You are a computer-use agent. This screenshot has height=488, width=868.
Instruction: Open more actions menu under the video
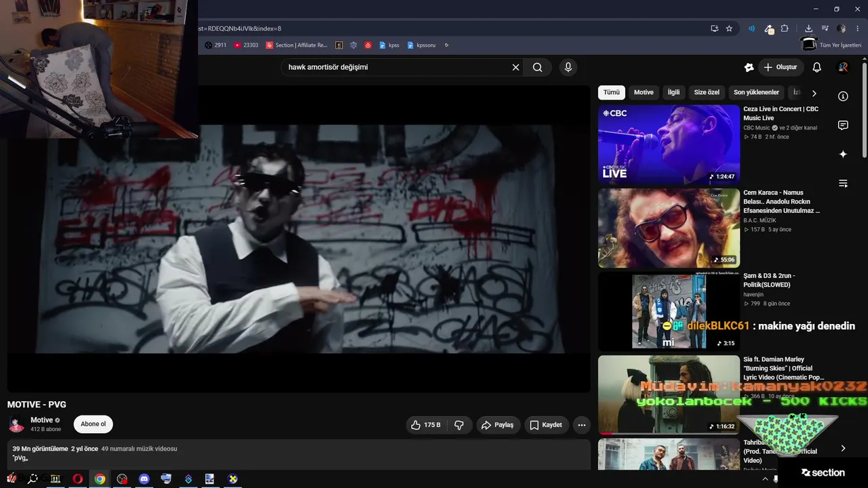click(581, 425)
